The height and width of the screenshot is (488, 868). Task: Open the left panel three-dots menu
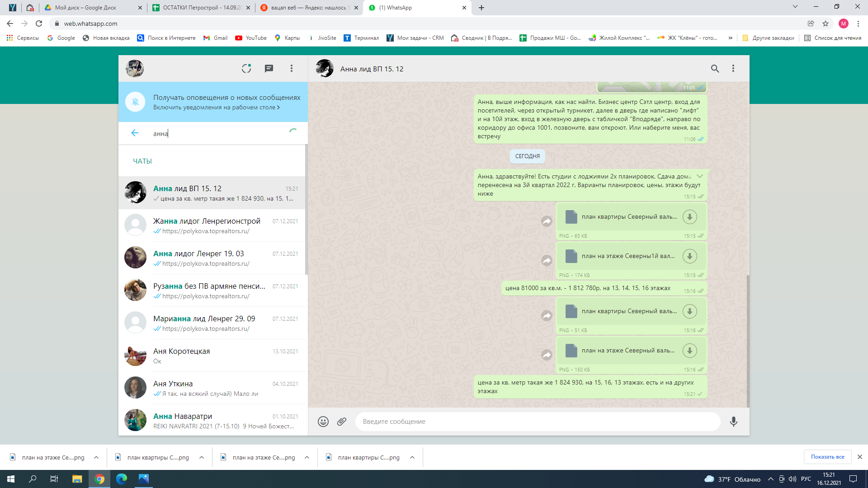[x=292, y=69]
